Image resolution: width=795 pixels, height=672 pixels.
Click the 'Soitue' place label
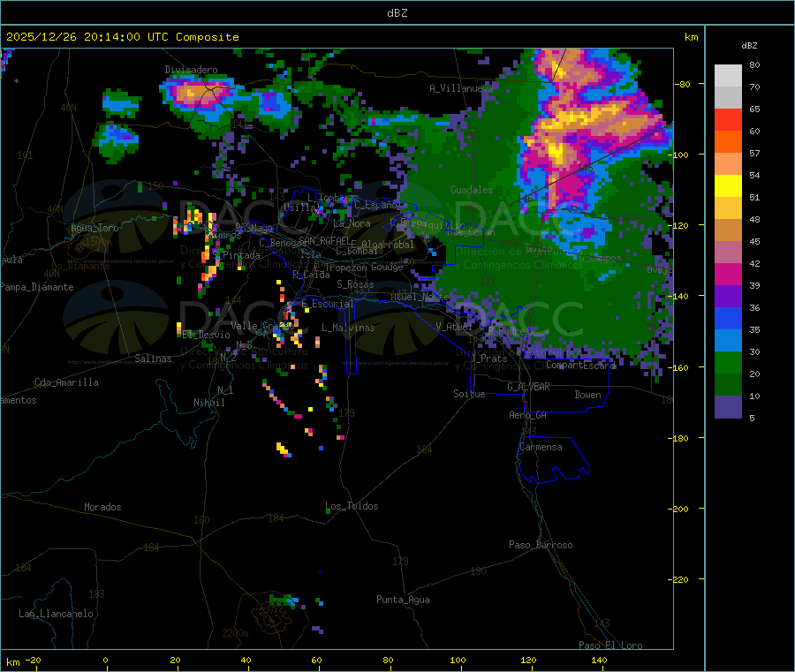(469, 394)
